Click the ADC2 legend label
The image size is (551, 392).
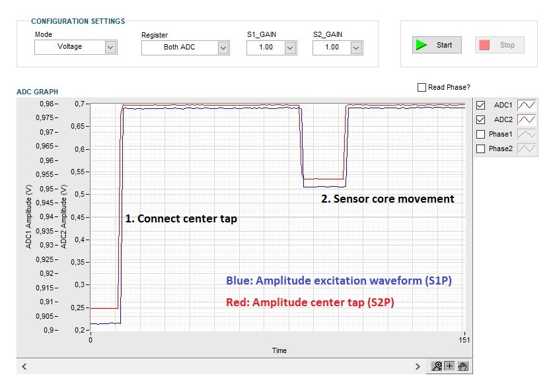(x=503, y=119)
